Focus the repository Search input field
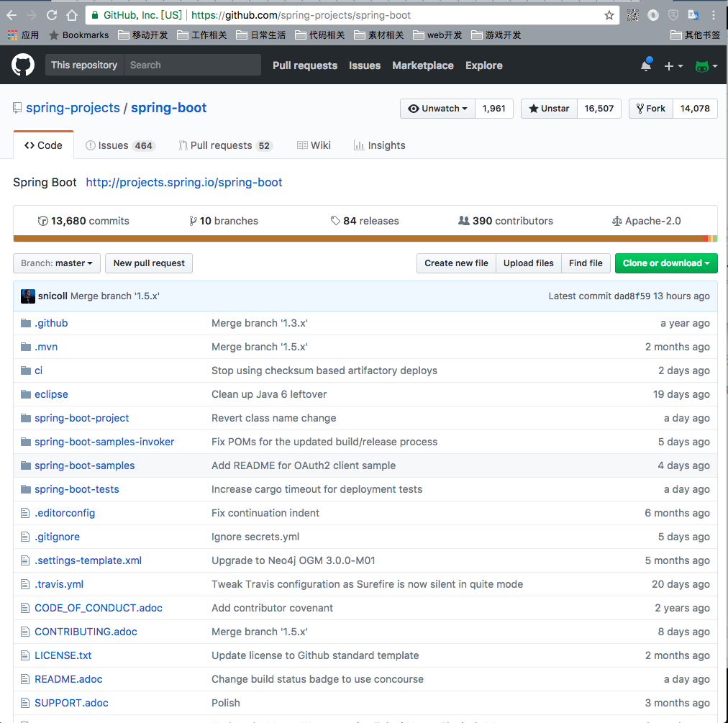728x723 pixels. click(x=192, y=65)
